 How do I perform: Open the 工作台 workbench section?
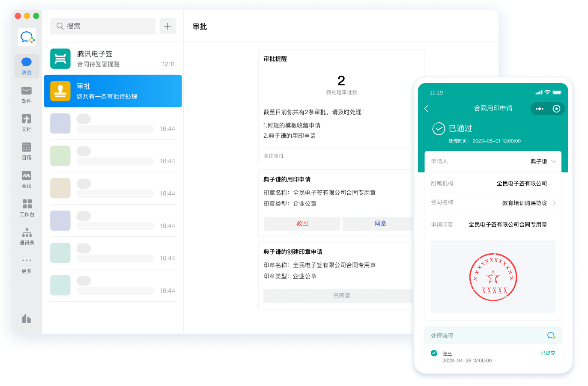point(27,208)
